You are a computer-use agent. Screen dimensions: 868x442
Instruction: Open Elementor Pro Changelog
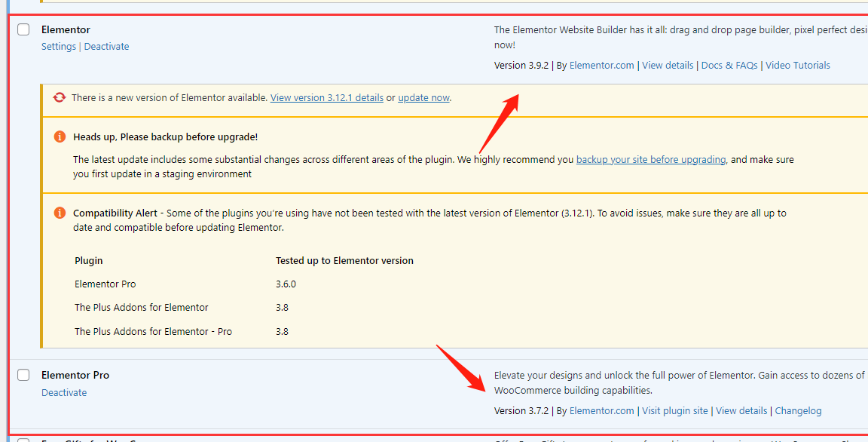[x=798, y=411]
